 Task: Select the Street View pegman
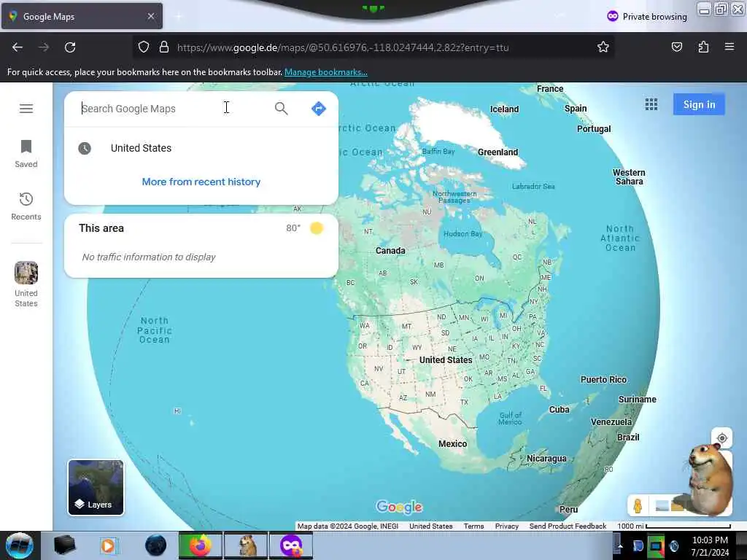638,505
